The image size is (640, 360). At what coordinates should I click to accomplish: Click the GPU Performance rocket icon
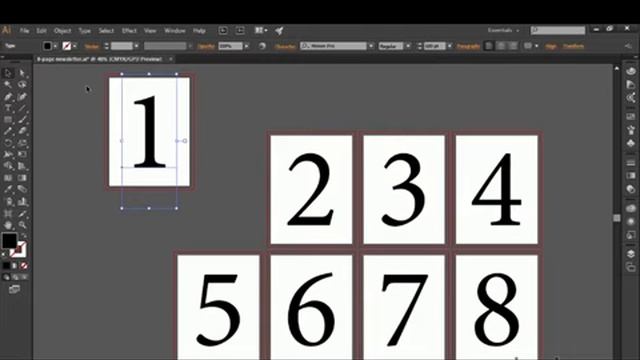pos(279,31)
